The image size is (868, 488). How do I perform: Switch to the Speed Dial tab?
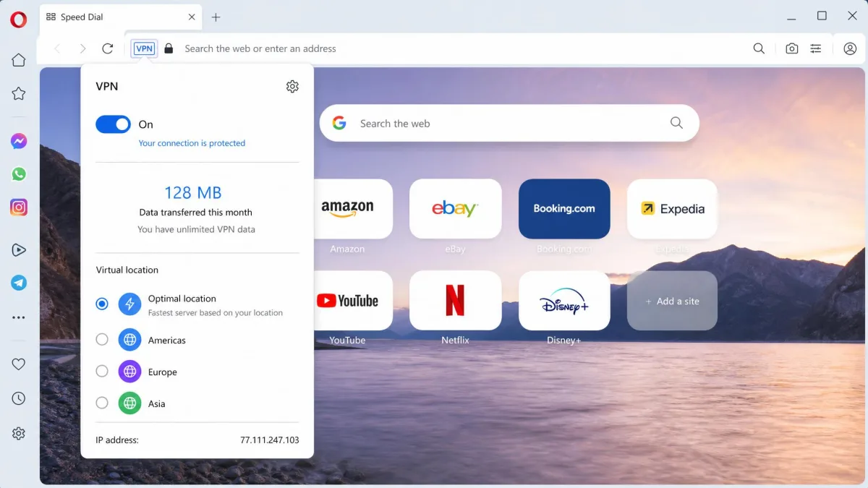point(120,17)
